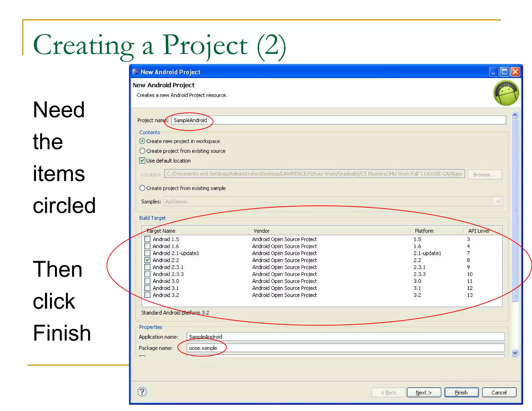
Task: Click the Package name field
Action: click(345, 348)
